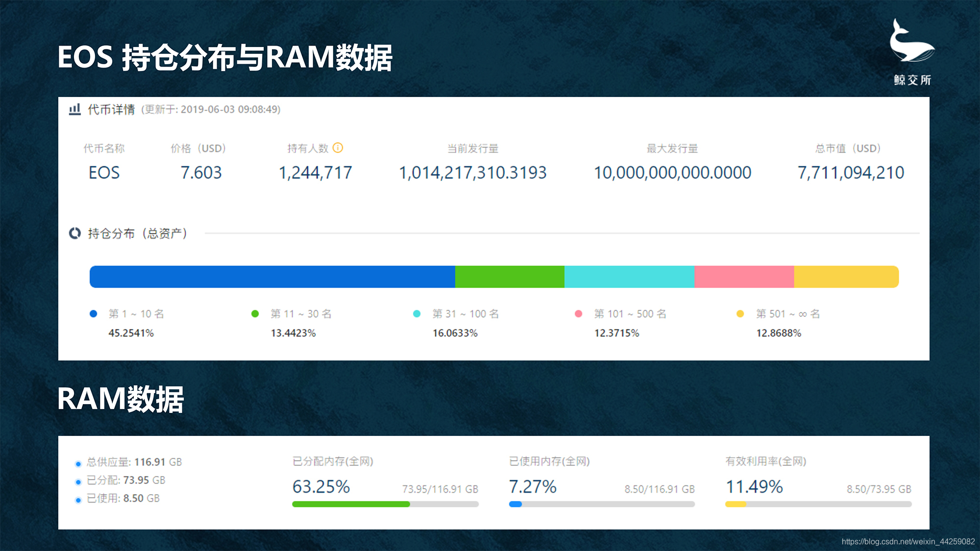Click the 总供应量: 116.91 GB entry
This screenshot has height=551, width=980.
tap(134, 462)
